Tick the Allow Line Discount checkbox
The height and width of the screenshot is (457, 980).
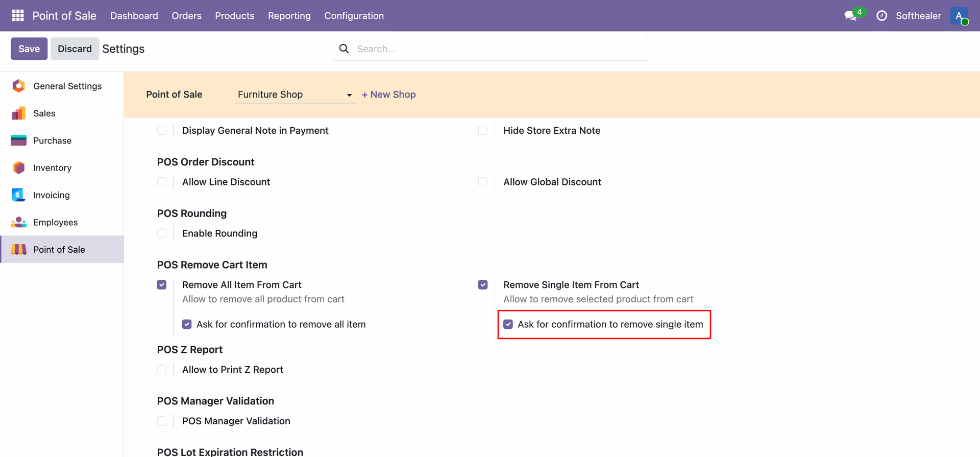coord(162,182)
